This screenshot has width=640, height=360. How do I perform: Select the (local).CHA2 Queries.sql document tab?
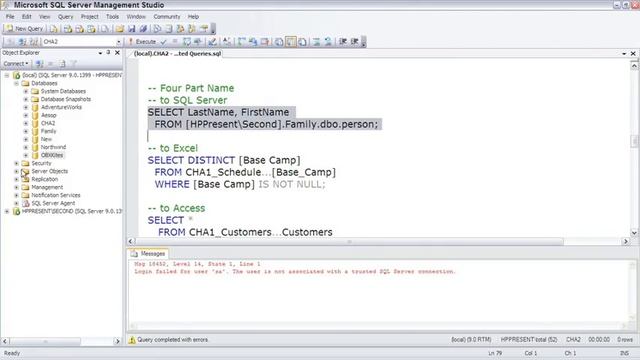(177, 53)
